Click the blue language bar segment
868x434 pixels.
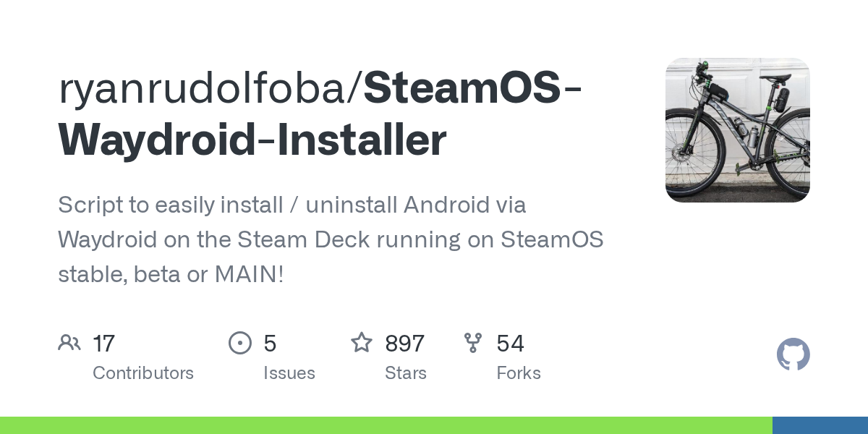820,425
